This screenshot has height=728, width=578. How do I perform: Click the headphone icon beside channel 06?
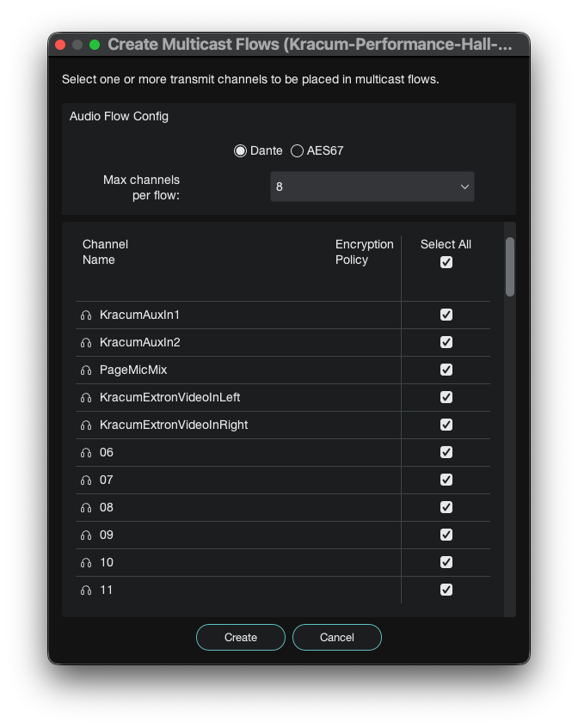tap(86, 453)
